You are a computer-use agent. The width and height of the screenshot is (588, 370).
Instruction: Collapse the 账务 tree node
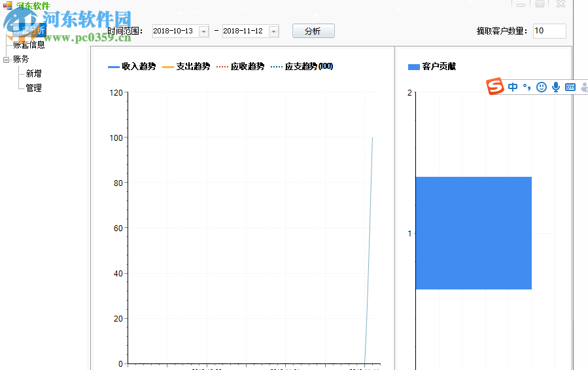(x=6, y=60)
